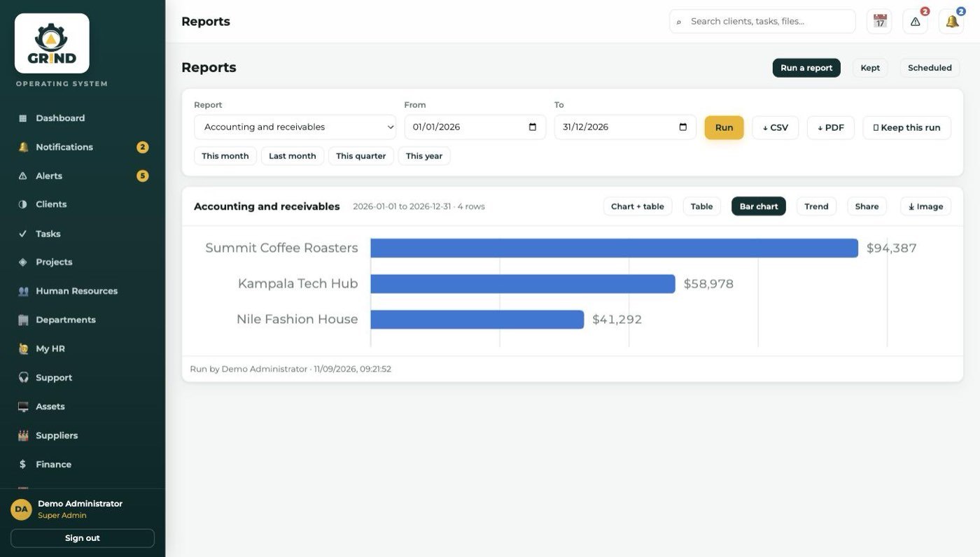Click the Human Resources people icon

[23, 291]
